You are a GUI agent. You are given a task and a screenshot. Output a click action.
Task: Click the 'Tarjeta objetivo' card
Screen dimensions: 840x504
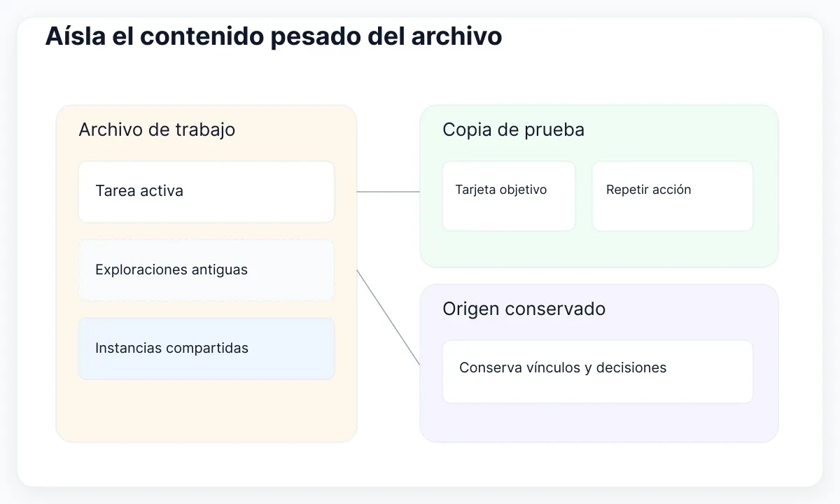(x=509, y=196)
